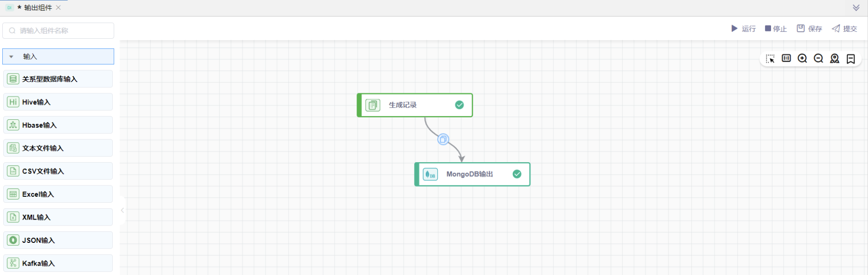Click green checkmark on 生成记录 node
The image size is (868, 275).
(x=459, y=105)
